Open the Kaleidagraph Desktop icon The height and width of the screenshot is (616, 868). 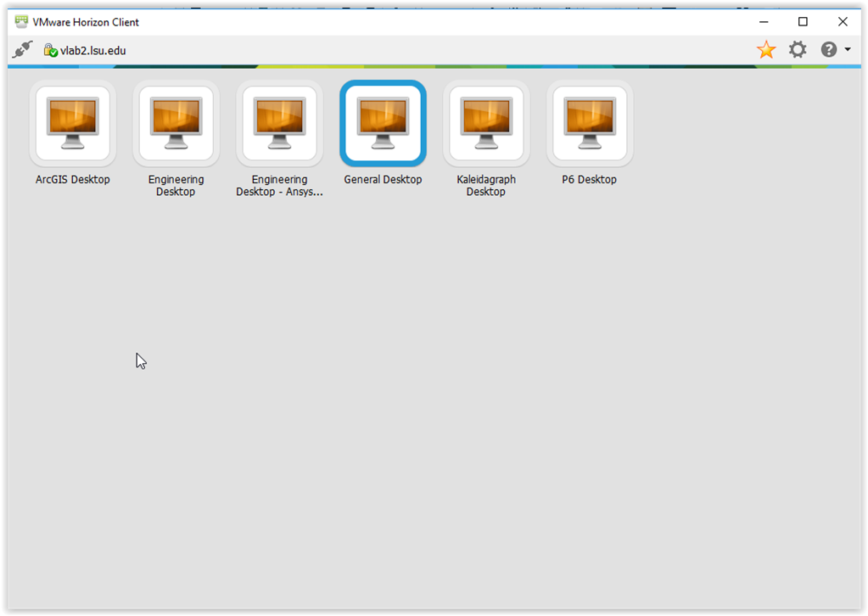(x=486, y=123)
